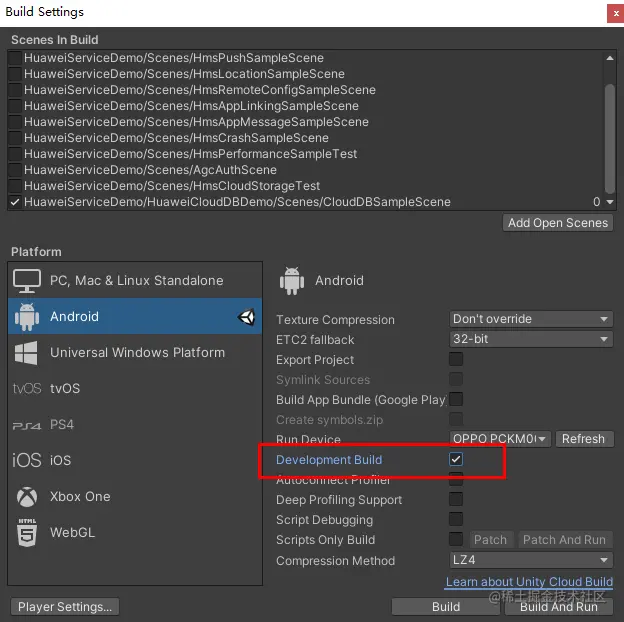Viewport: 624px width, 622px height.
Task: Toggle Build App Bundle (Google Play) checkbox
Action: [x=456, y=399]
